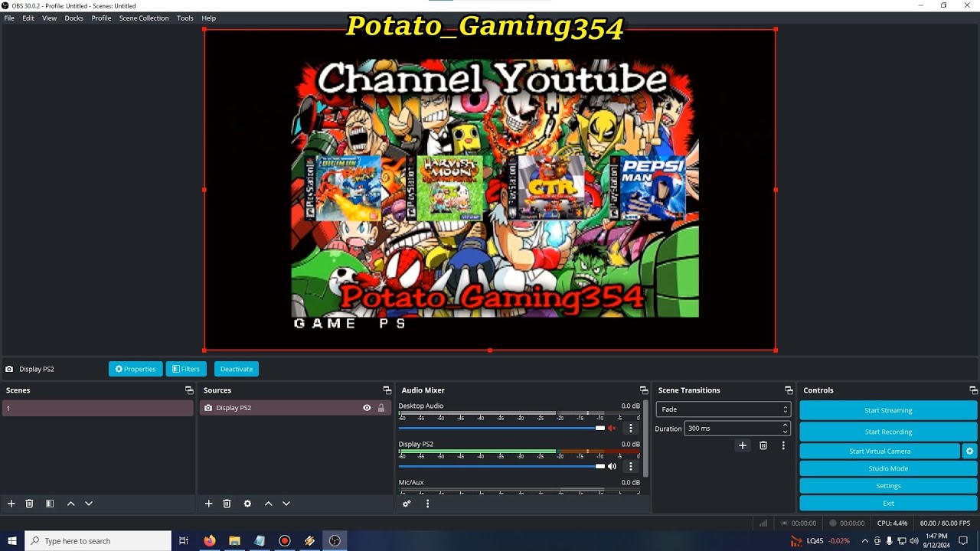Open scene filters icon in Scenes toolbar
The height and width of the screenshot is (551, 980).
50,504
